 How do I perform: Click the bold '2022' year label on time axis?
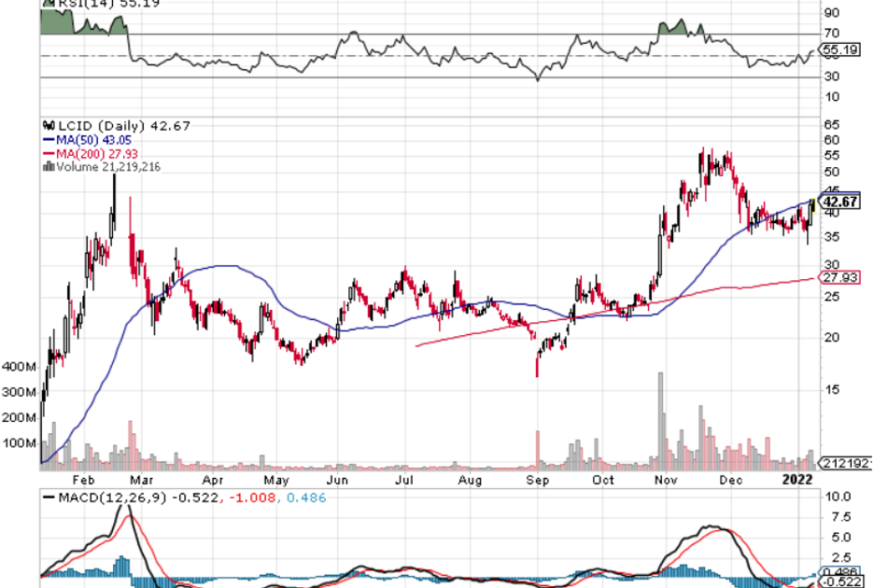pos(797,480)
